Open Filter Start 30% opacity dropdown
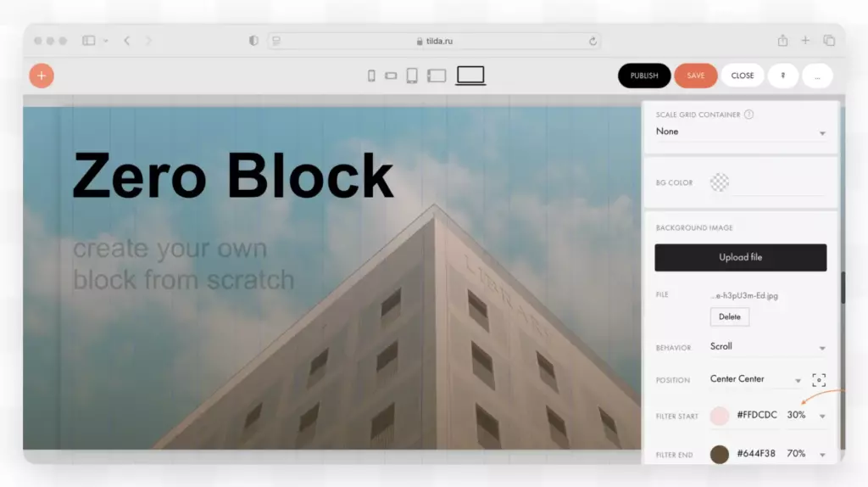Image resolution: width=868 pixels, height=487 pixels. (x=807, y=416)
